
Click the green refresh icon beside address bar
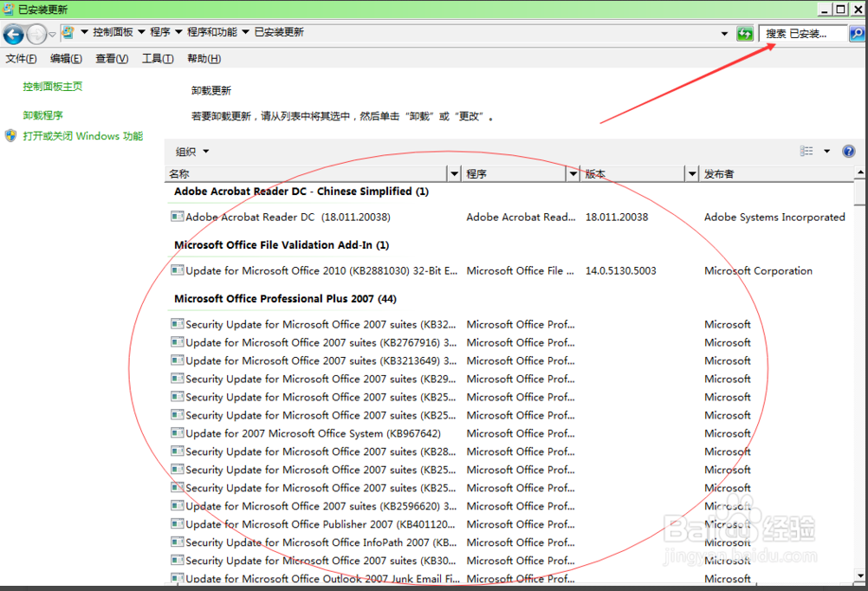click(744, 34)
